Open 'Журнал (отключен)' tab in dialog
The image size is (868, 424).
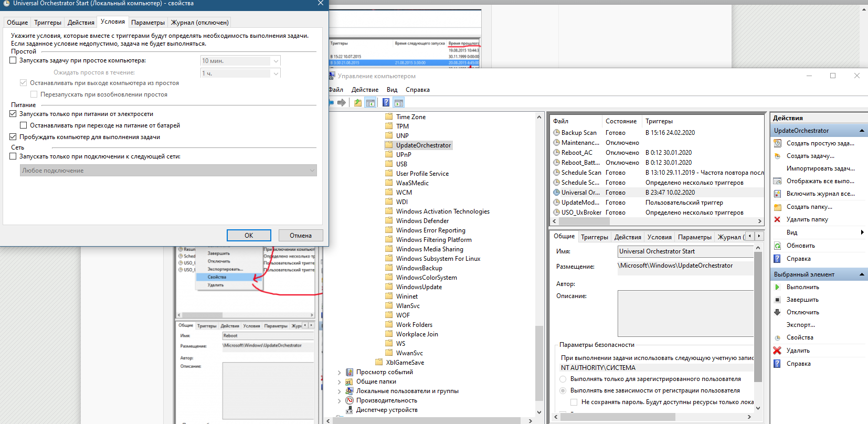pyautogui.click(x=200, y=23)
